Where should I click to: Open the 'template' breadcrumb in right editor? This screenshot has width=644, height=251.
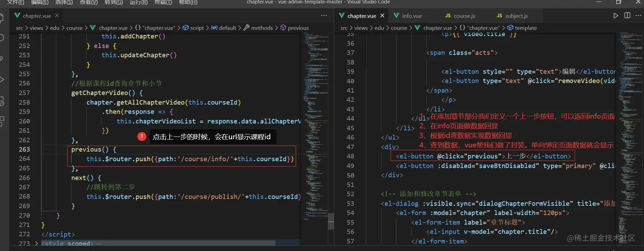coord(526,28)
